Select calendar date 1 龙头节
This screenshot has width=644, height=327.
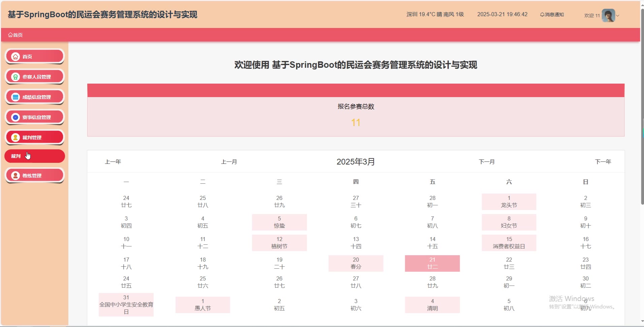[509, 202]
